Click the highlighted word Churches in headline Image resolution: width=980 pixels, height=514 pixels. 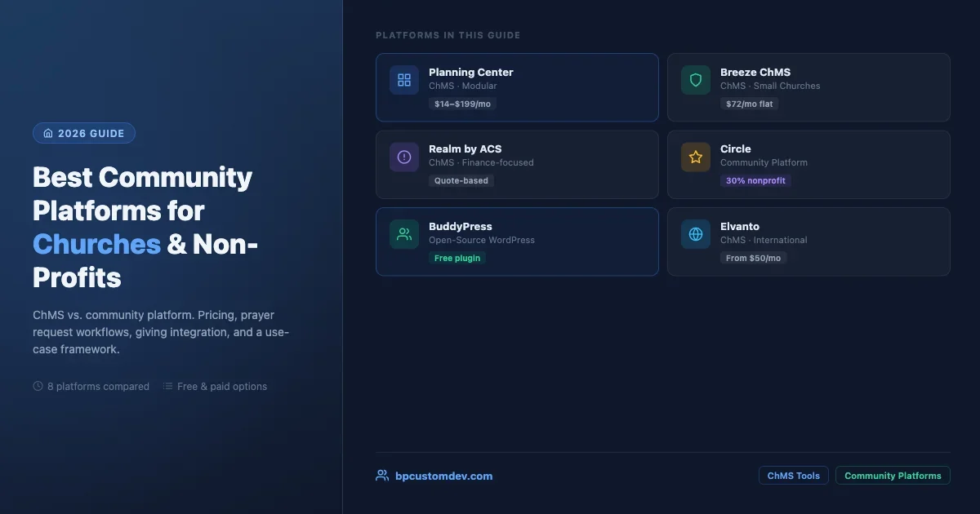coord(96,244)
